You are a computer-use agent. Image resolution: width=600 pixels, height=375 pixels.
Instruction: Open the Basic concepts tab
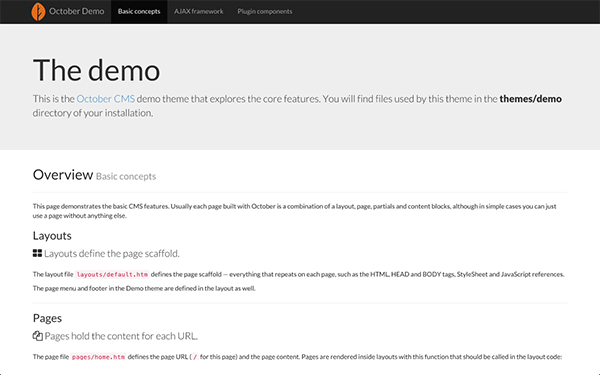tap(139, 11)
